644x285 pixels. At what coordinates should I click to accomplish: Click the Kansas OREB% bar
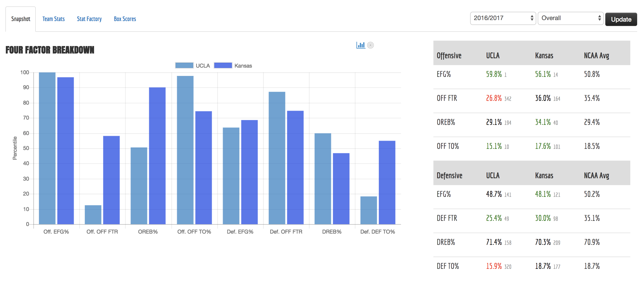157,156
